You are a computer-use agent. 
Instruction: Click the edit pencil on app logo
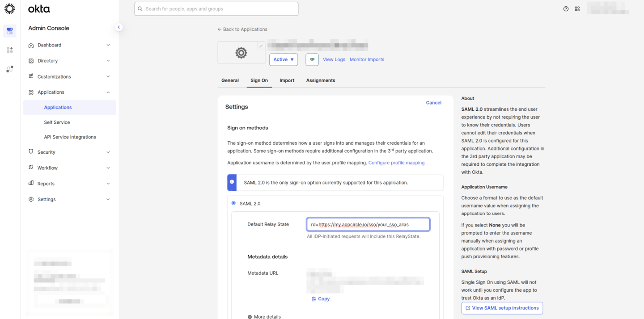(261, 46)
